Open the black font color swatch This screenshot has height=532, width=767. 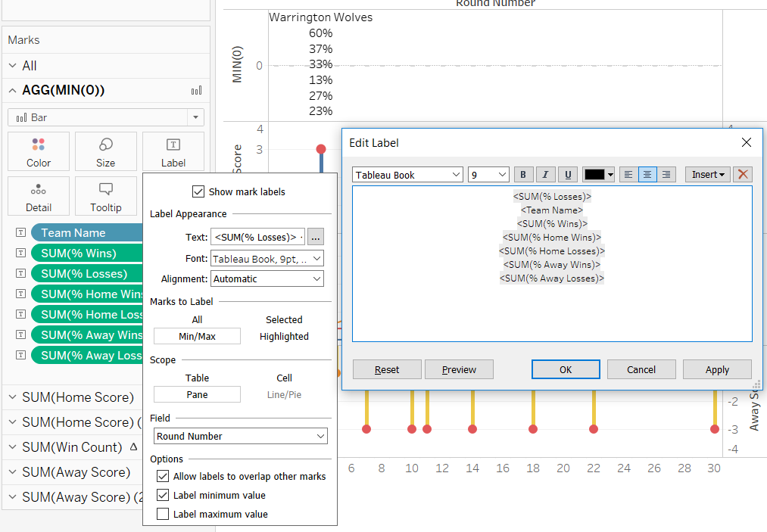point(598,175)
